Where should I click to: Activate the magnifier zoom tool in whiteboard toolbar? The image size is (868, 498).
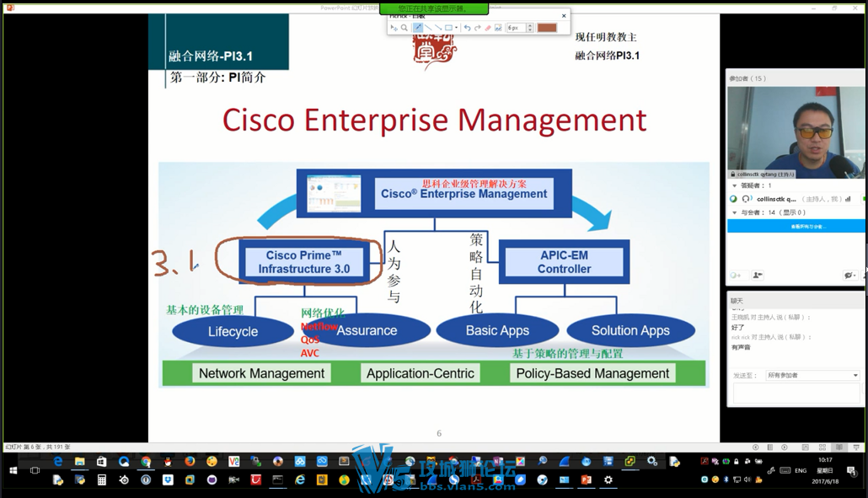(x=405, y=28)
